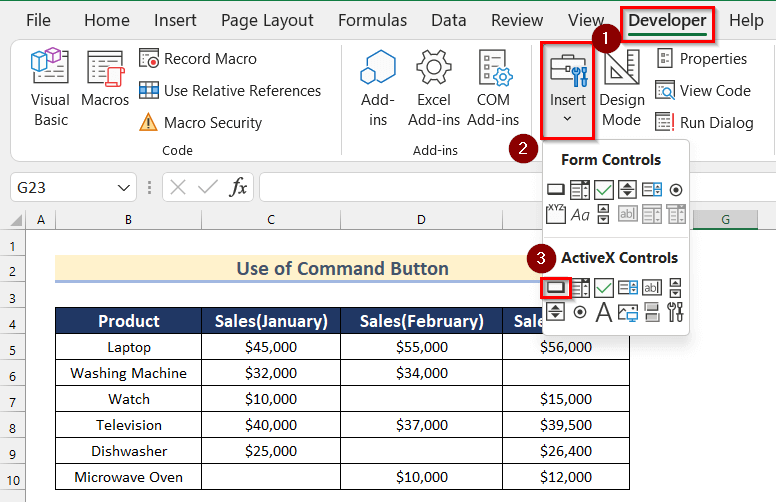Select the Form Controls Scroll Bar
The height and width of the screenshot is (502, 776).
pos(604,213)
